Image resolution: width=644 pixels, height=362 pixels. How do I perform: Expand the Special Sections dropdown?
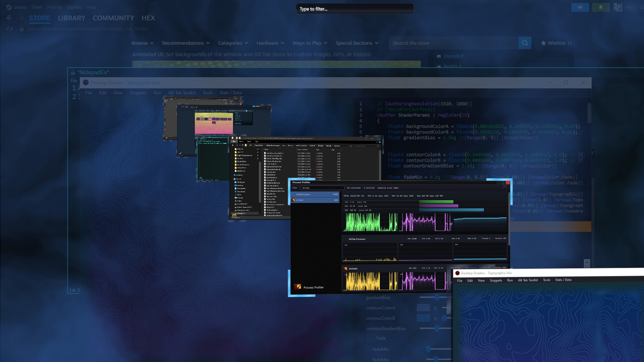[x=357, y=43]
